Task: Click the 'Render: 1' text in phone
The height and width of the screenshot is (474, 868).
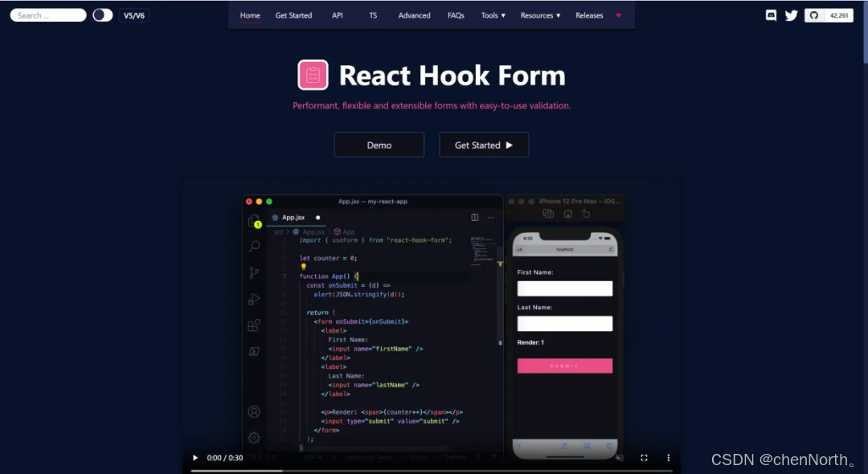Action: [530, 342]
